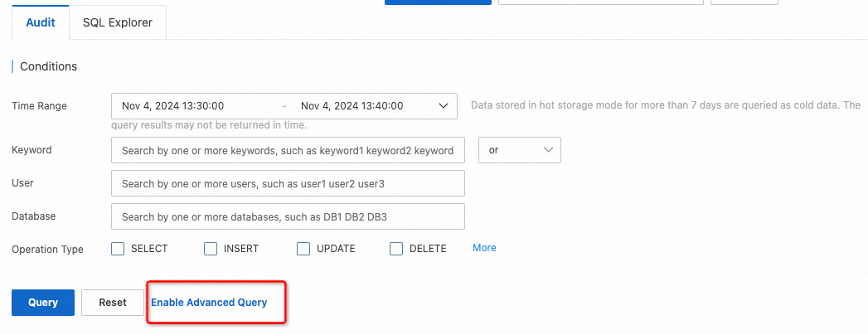Screen dimensions: 868x335
Task: Show More operation types
Action: pos(484,248)
